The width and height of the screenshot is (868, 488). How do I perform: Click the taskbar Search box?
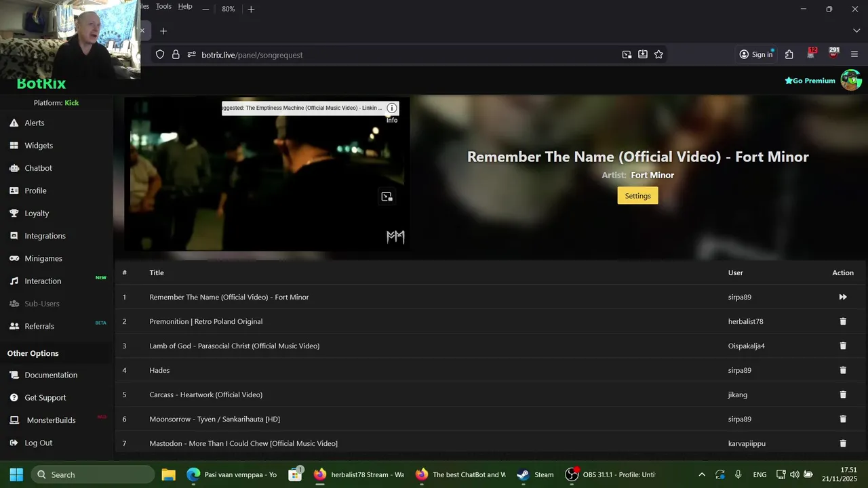(x=93, y=474)
